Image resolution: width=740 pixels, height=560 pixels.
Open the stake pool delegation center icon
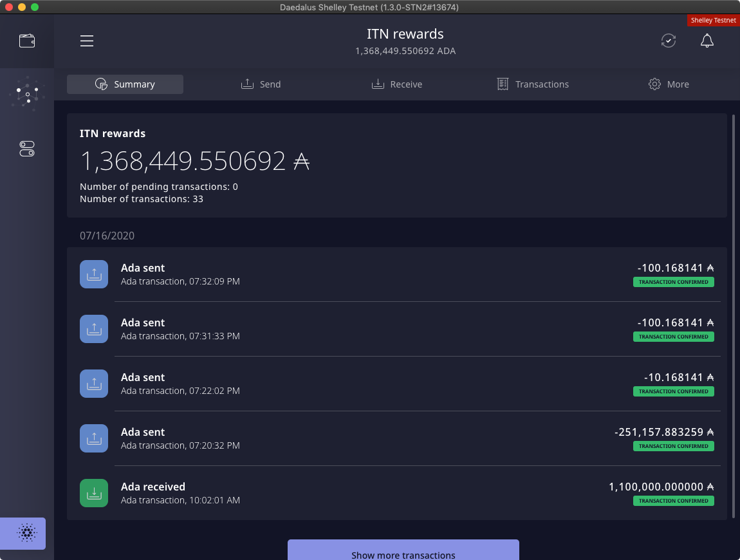click(27, 95)
